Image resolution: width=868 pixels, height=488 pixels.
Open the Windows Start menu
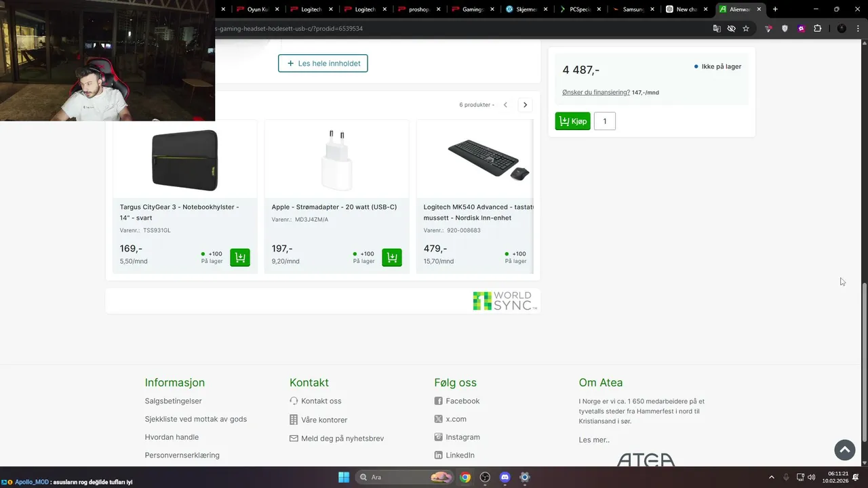(344, 477)
